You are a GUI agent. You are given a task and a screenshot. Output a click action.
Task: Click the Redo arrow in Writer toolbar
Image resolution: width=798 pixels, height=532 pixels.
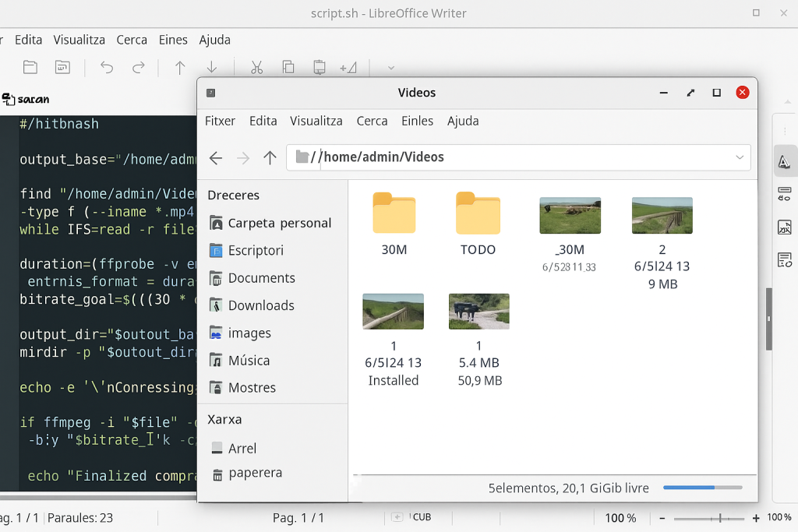point(138,68)
